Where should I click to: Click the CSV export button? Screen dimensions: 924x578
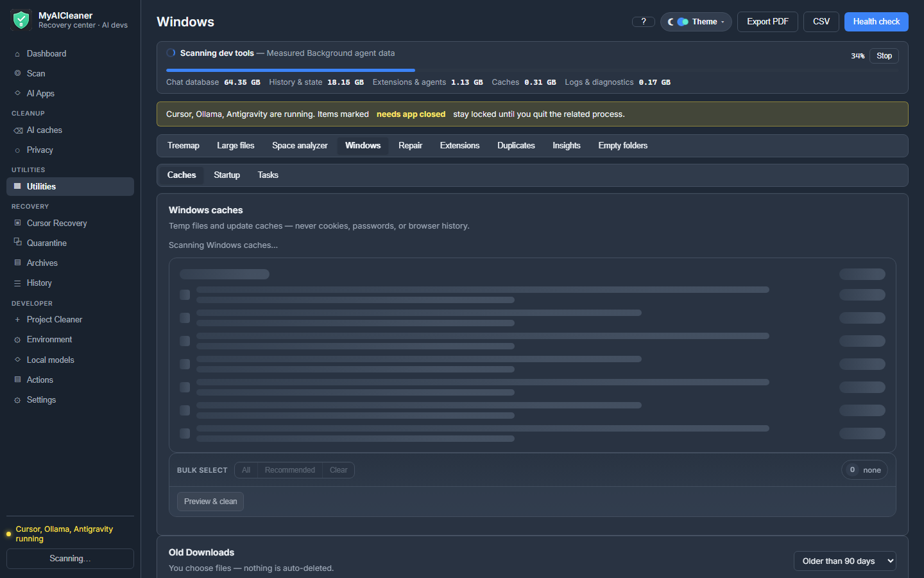(x=821, y=22)
